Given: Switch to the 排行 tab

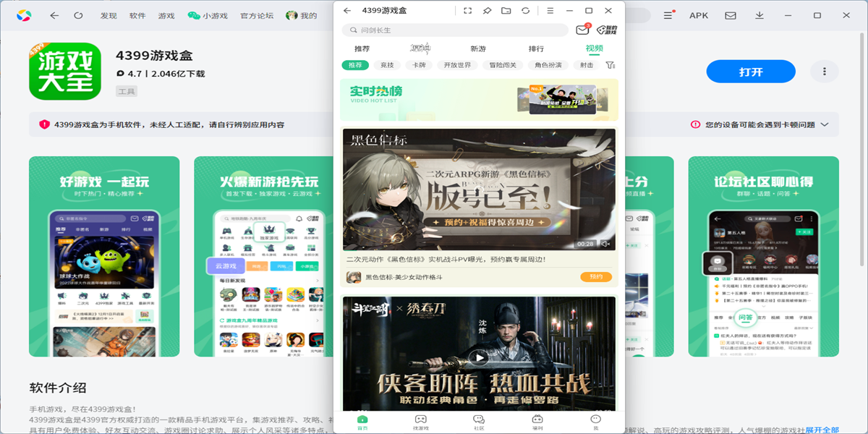Looking at the screenshot, I should (x=536, y=48).
